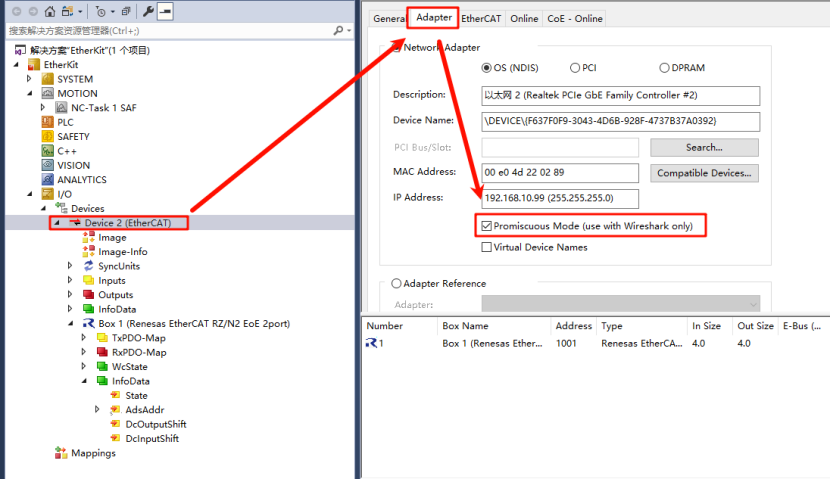Screen dimensions: 830x480
Task: Select the MOTION node icon
Action: click(x=48, y=93)
